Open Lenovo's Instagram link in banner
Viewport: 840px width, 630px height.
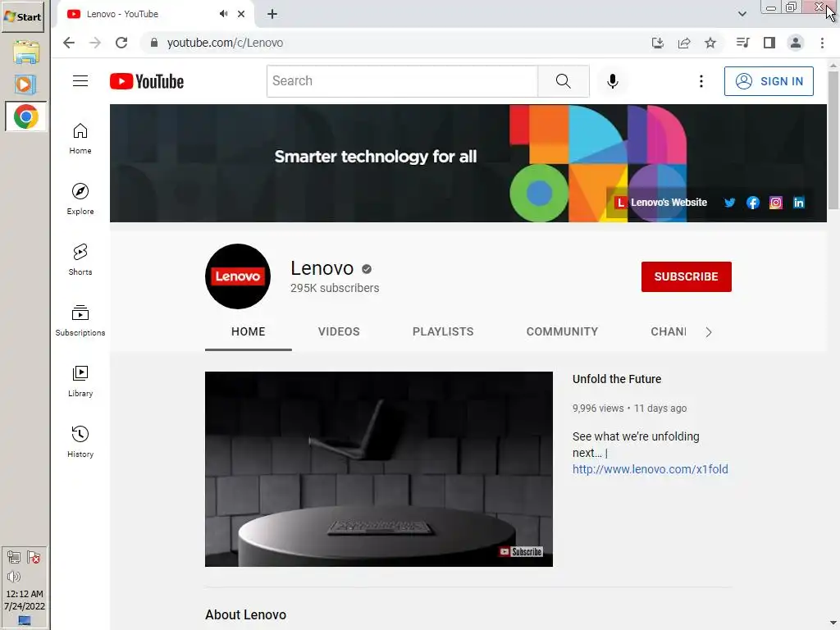pos(776,203)
